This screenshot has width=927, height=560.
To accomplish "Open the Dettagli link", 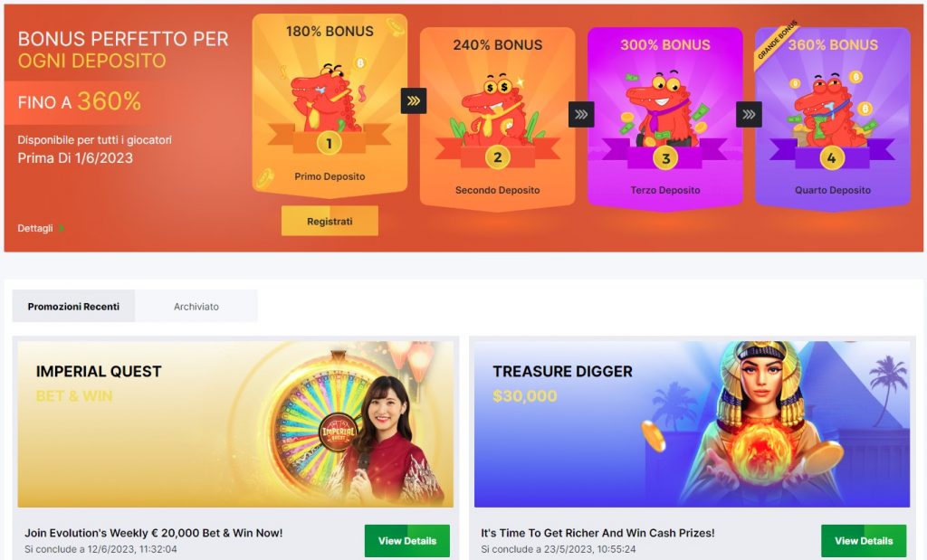I will tap(35, 228).
